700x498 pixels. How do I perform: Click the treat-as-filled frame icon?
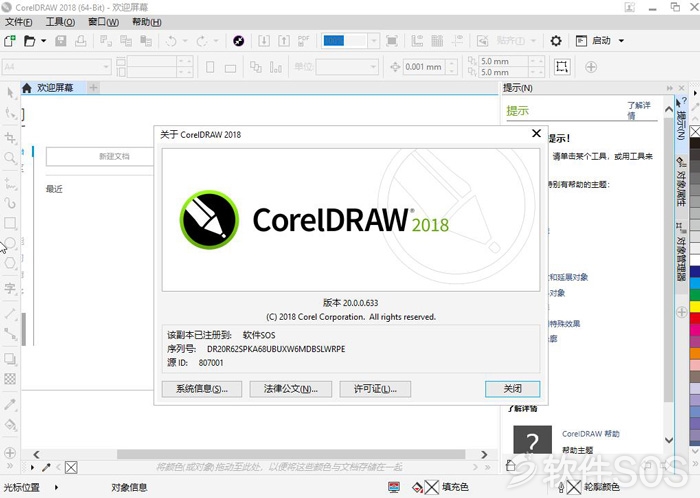click(x=562, y=67)
